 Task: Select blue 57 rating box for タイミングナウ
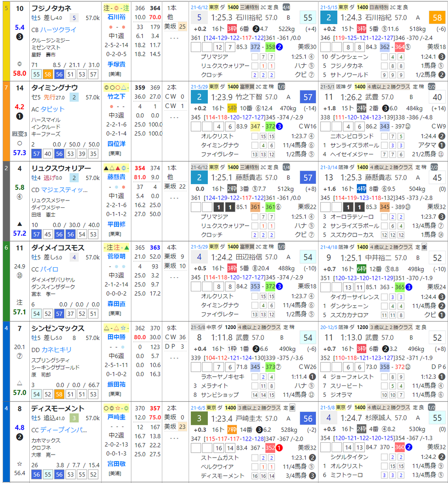click(308, 97)
